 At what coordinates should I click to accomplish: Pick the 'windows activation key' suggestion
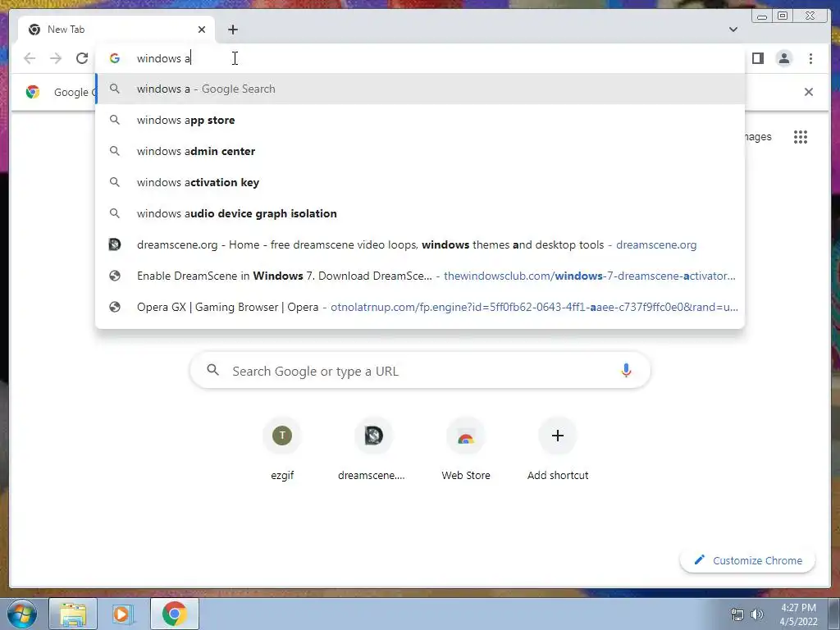coord(420,182)
